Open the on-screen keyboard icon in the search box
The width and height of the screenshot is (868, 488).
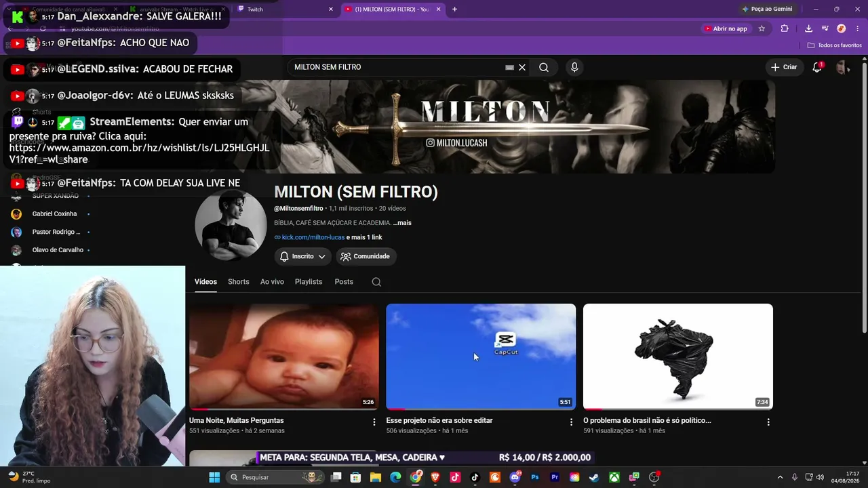coord(509,67)
